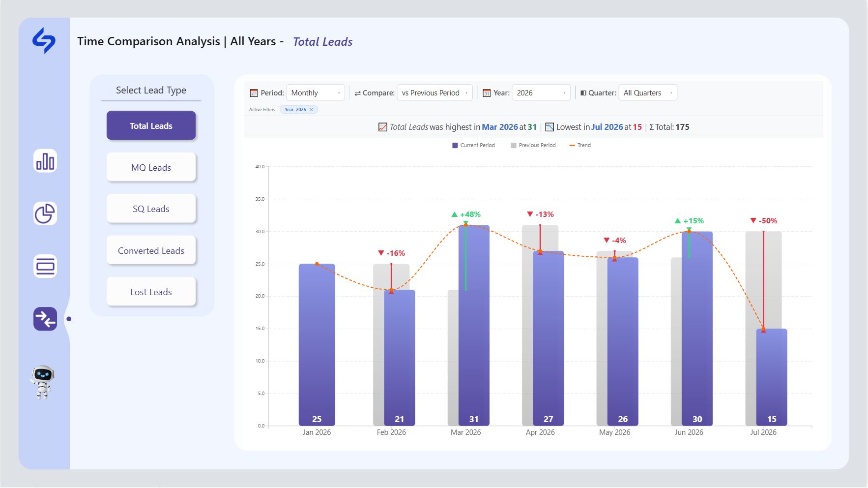Image resolution: width=868 pixels, height=488 pixels.
Task: Remove the Year: 2026 active filter
Action: [311, 110]
